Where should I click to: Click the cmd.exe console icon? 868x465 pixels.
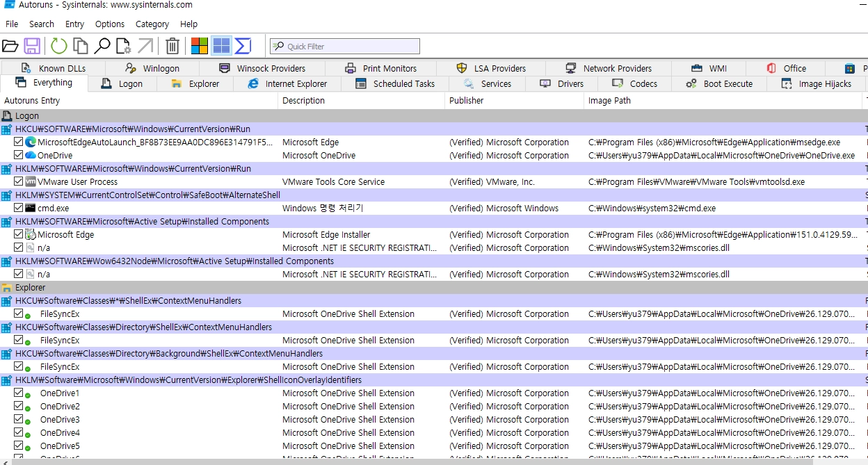(31, 208)
